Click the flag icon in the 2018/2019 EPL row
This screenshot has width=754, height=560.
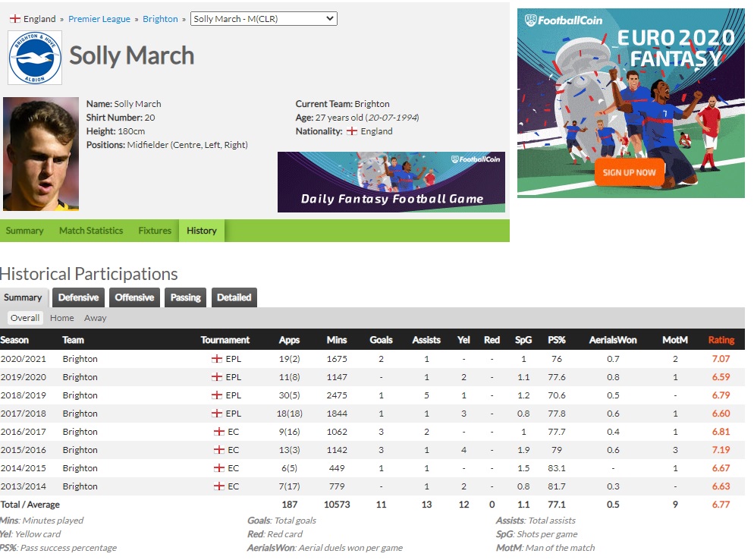[x=217, y=395]
